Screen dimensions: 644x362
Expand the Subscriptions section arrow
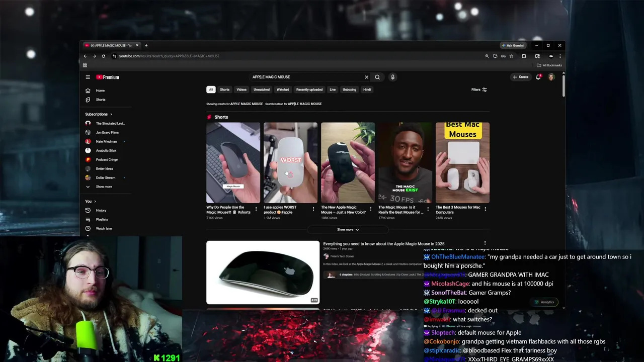tap(111, 114)
